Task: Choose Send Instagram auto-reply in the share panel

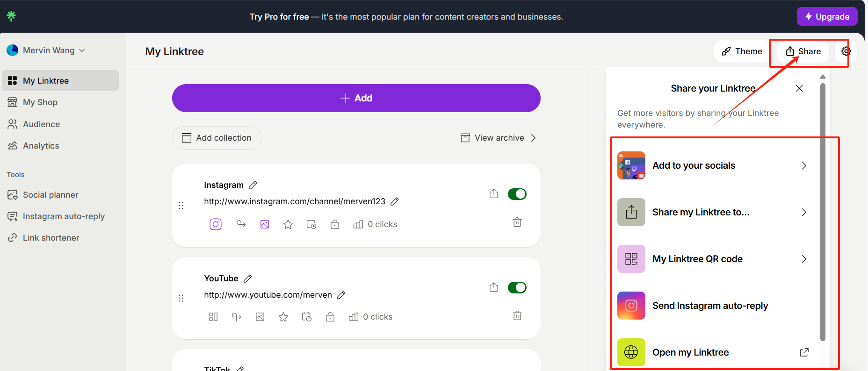Action: tap(712, 306)
